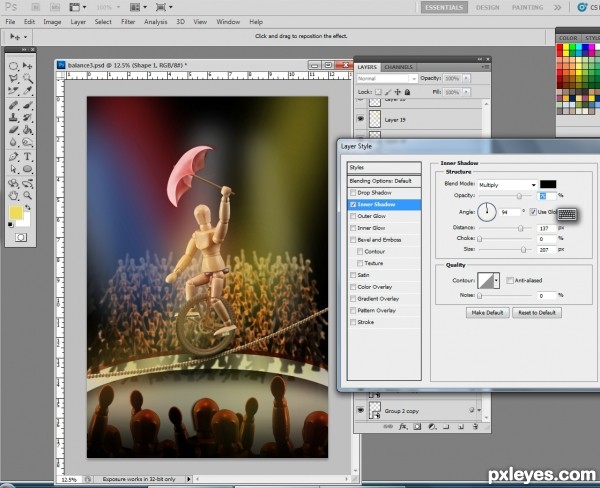Reset default foreground and background colors
Viewport: 600px width, 488px height.
click(11, 225)
